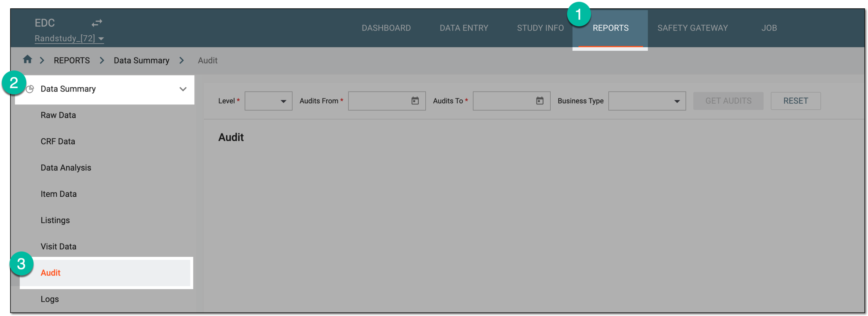Click into the Audits To date field
This screenshot has height=316, width=868.
(511, 101)
